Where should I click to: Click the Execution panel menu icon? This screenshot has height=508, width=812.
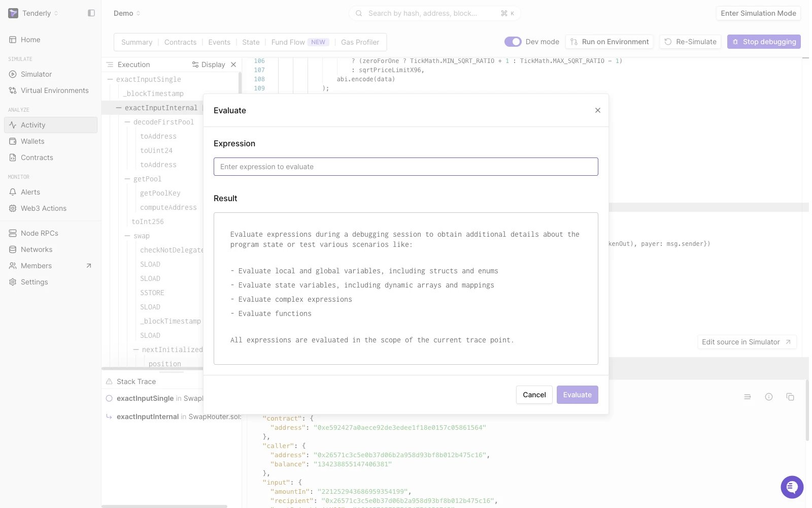point(110,65)
